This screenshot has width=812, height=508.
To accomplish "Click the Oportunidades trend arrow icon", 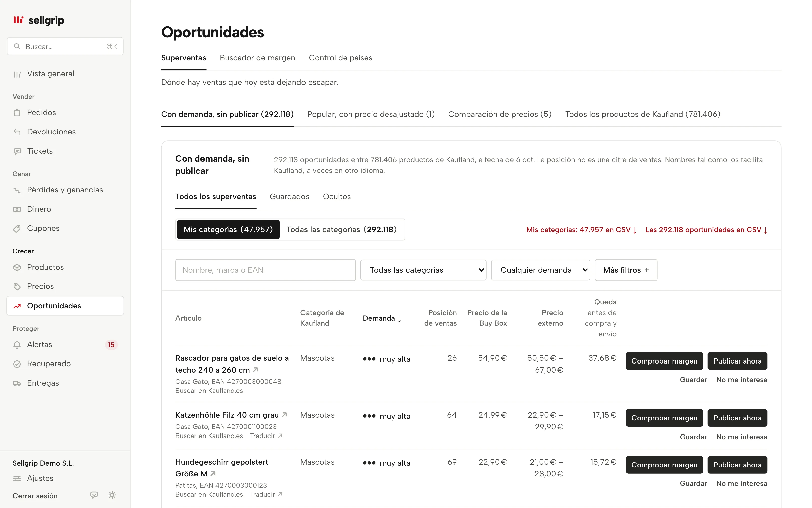I will click(17, 306).
